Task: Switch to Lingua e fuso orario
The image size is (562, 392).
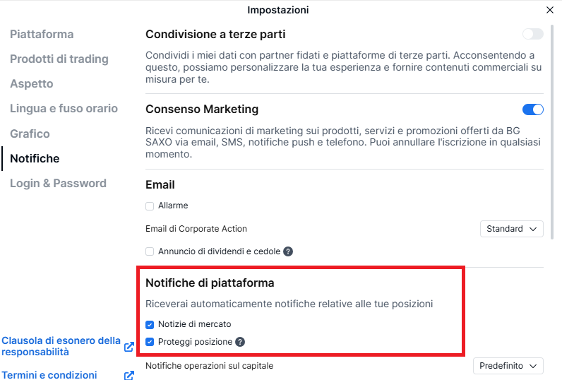Action: (64, 109)
